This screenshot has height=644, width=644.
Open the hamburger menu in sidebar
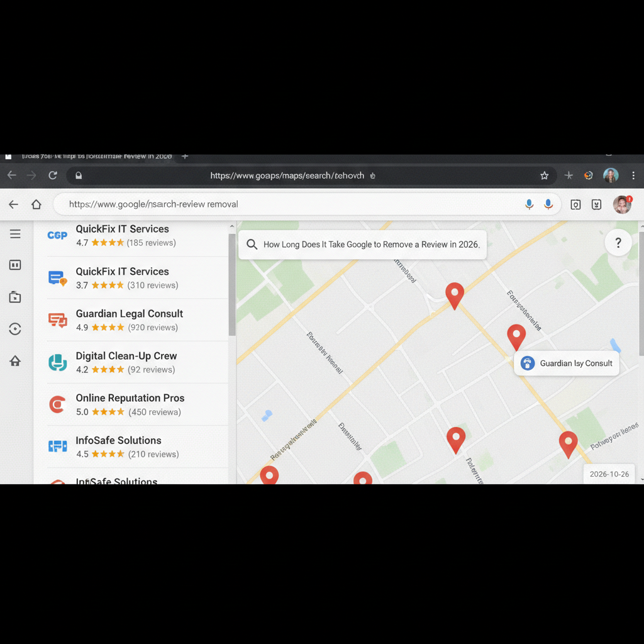click(15, 234)
